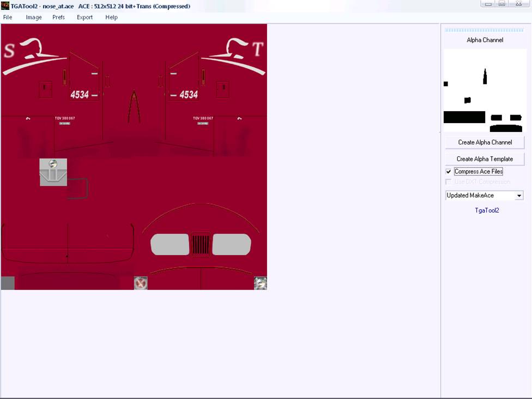Open the File menu
Viewport: 532px width, 399px height.
(x=8, y=17)
